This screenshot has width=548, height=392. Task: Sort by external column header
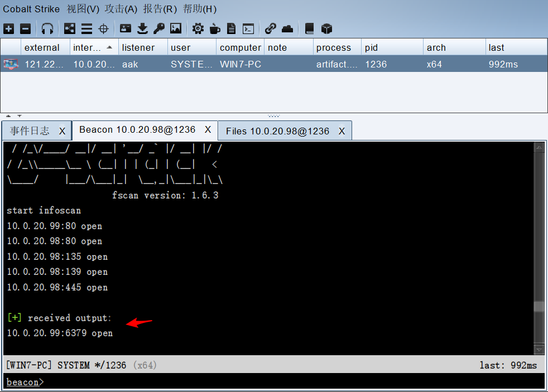[x=45, y=47]
